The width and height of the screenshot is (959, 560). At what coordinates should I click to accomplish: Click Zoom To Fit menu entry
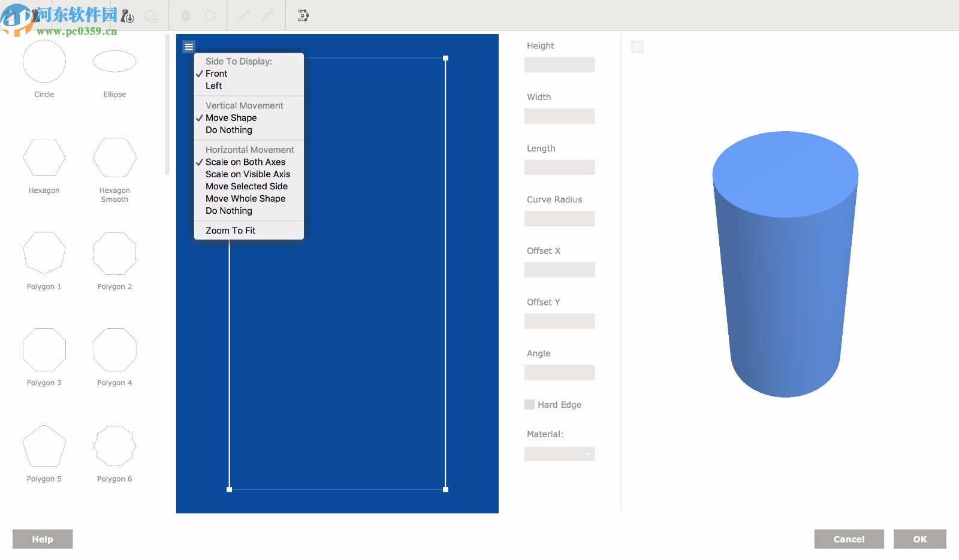[x=230, y=231]
